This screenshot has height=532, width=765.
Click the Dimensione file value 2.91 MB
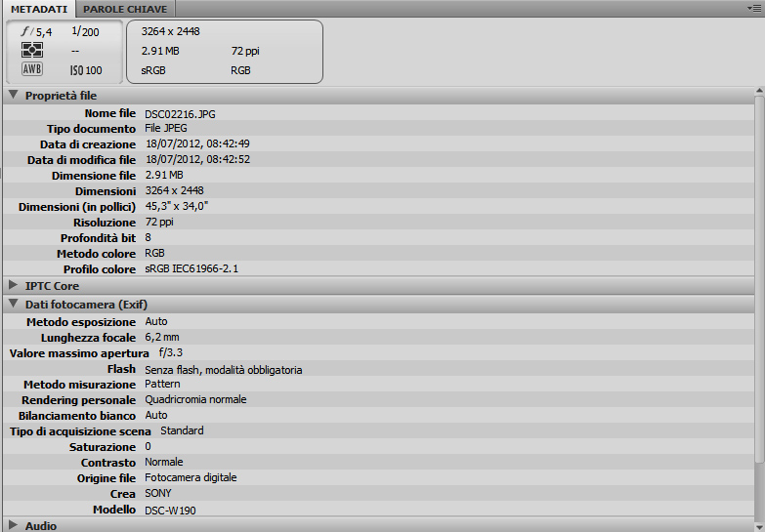tap(164, 175)
